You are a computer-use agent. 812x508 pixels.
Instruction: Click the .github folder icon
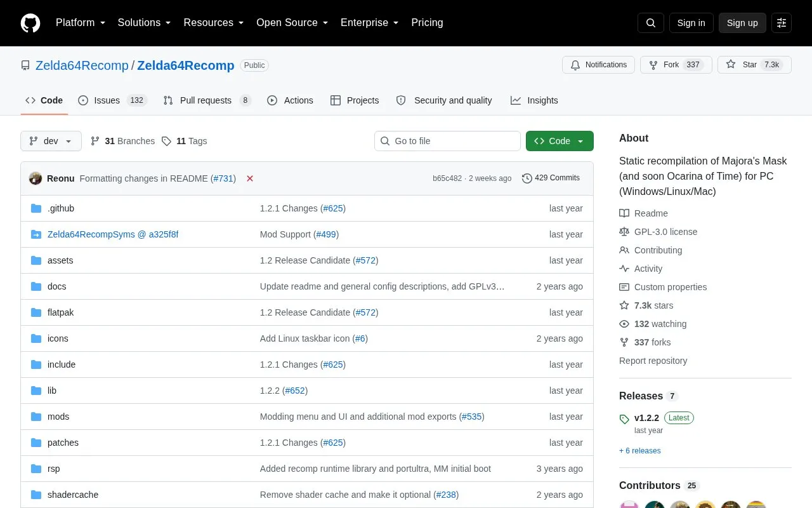click(x=36, y=208)
